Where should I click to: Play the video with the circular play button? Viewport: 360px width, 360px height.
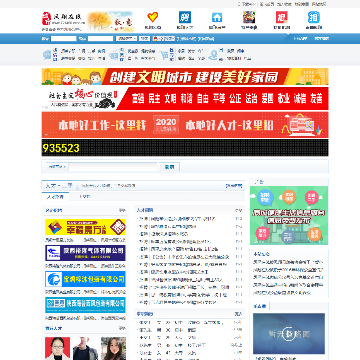click(x=289, y=333)
